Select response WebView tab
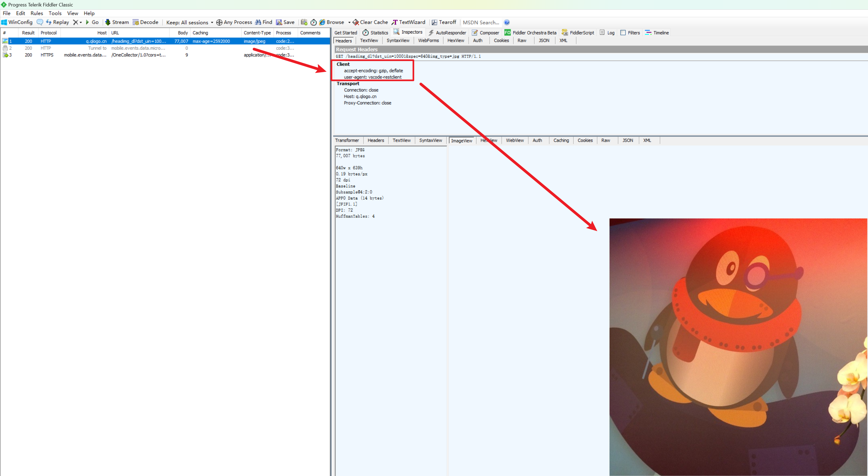 coord(515,140)
